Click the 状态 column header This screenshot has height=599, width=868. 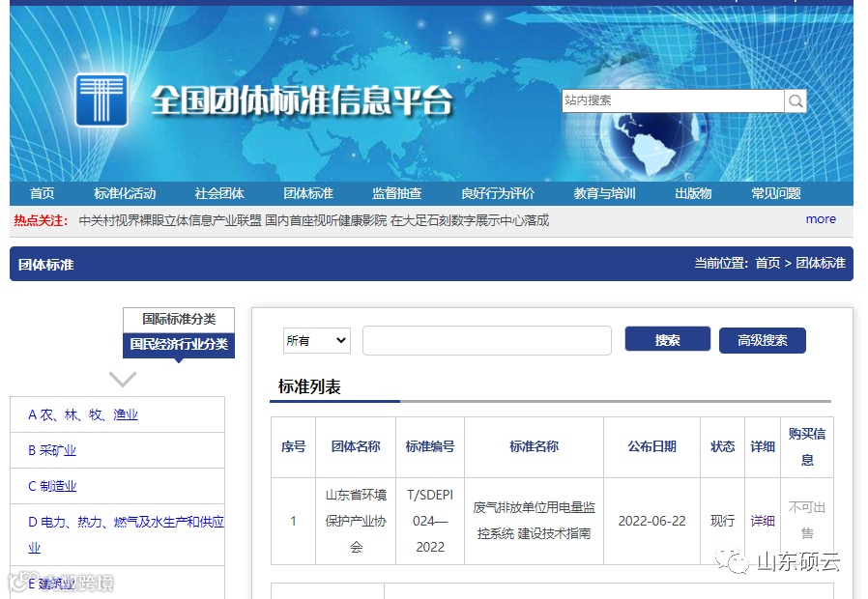click(722, 447)
